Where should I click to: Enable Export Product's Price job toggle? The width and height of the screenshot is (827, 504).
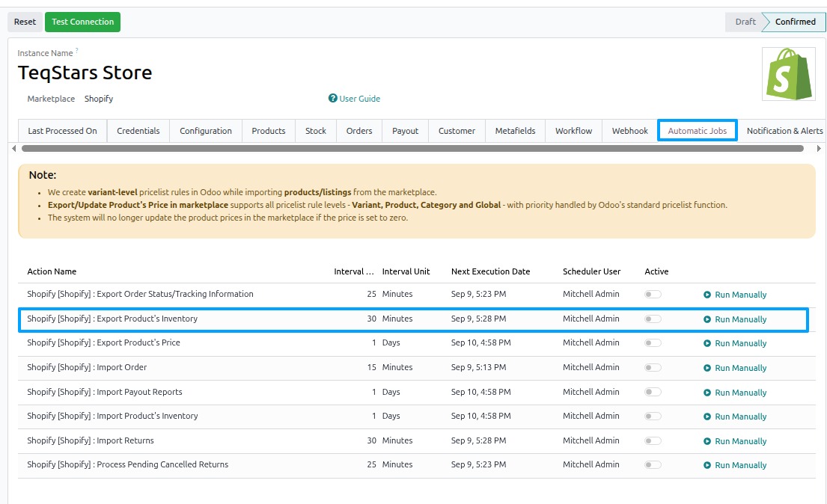(x=653, y=342)
